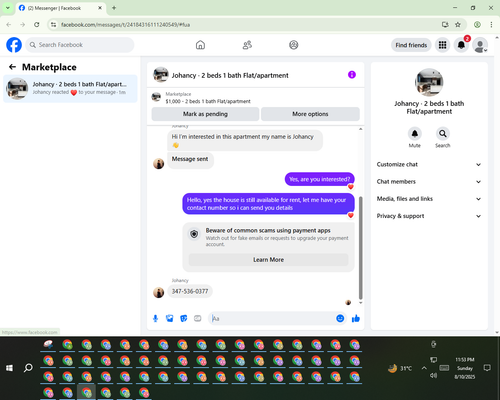Open listing photo in right panel
This screenshot has height=400, width=500.
(429, 82)
